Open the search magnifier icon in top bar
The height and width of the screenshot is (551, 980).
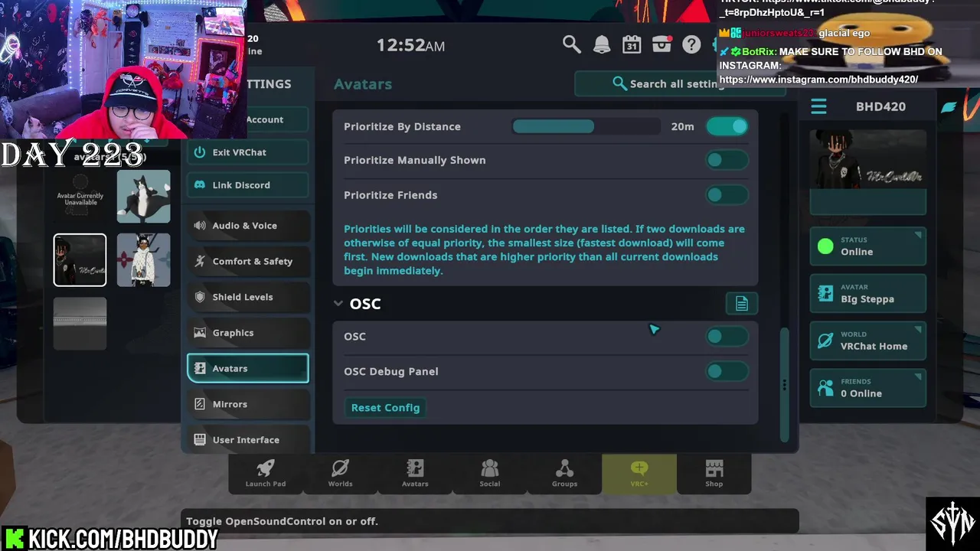[571, 44]
